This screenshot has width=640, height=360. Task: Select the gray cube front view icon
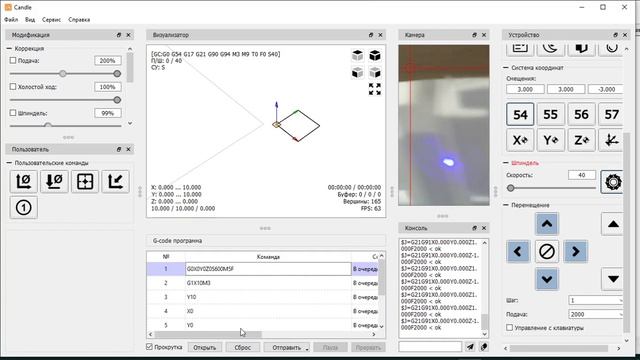(x=357, y=73)
